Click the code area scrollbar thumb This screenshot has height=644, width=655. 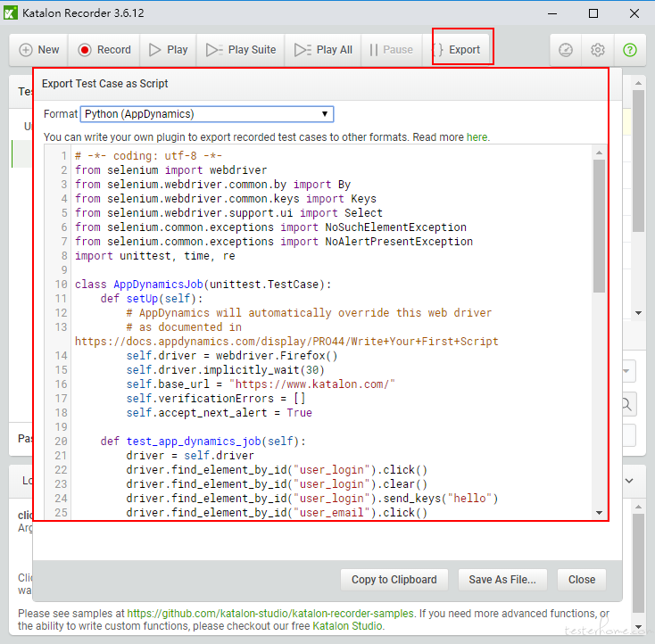pos(599,226)
